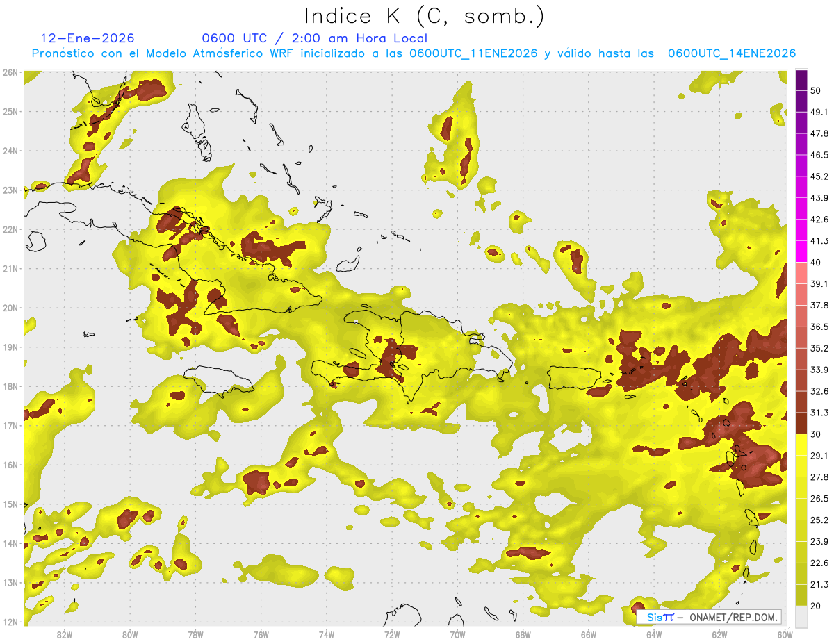Click the latitude label '14N'
This screenshot has height=644, width=834.
click(10, 543)
